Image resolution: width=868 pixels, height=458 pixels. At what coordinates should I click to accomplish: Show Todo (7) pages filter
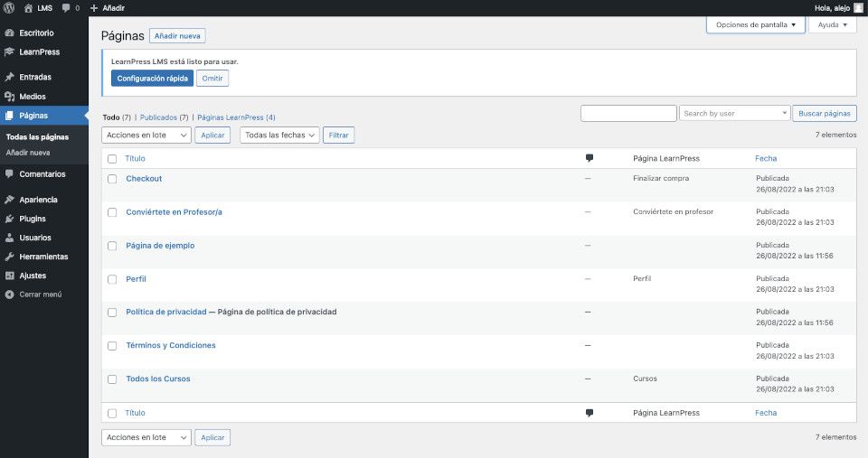117,117
